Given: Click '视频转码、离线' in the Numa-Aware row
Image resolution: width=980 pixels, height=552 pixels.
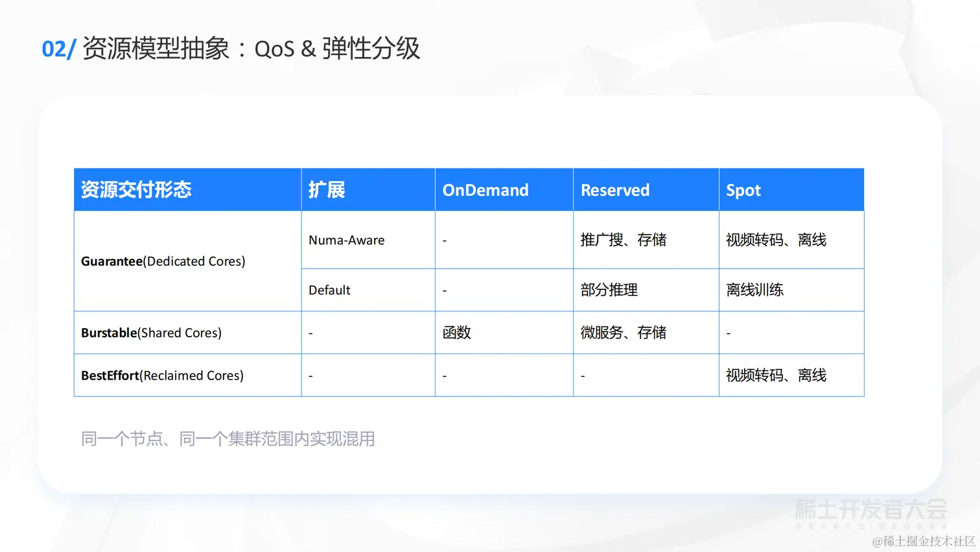Looking at the screenshot, I should click(x=776, y=240).
